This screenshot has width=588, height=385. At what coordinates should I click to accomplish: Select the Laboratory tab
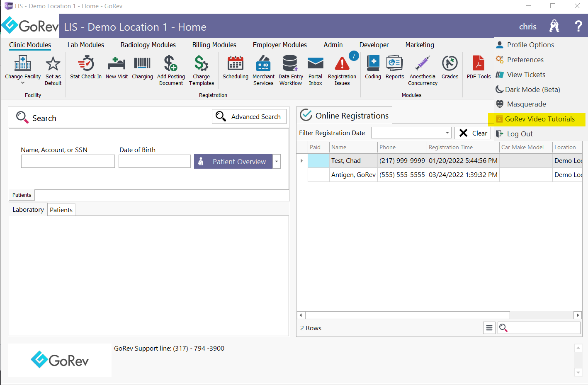tap(28, 210)
